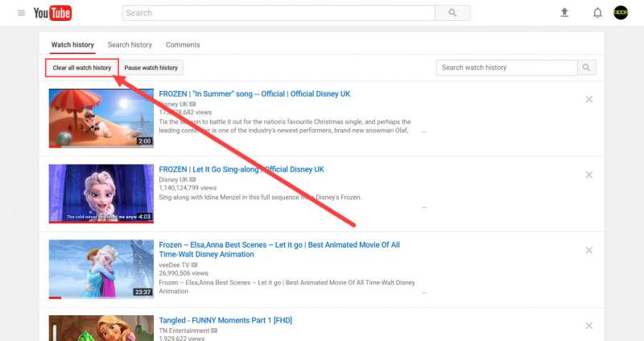Image resolution: width=644 pixels, height=341 pixels.
Task: Expand Let It Go description ellipsis
Action: (x=424, y=207)
